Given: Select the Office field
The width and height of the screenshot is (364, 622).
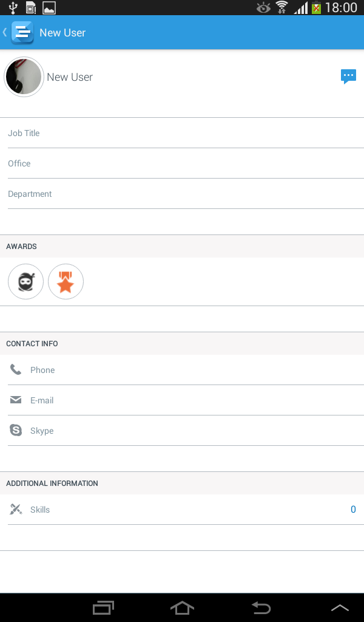Looking at the screenshot, I should [186, 163].
